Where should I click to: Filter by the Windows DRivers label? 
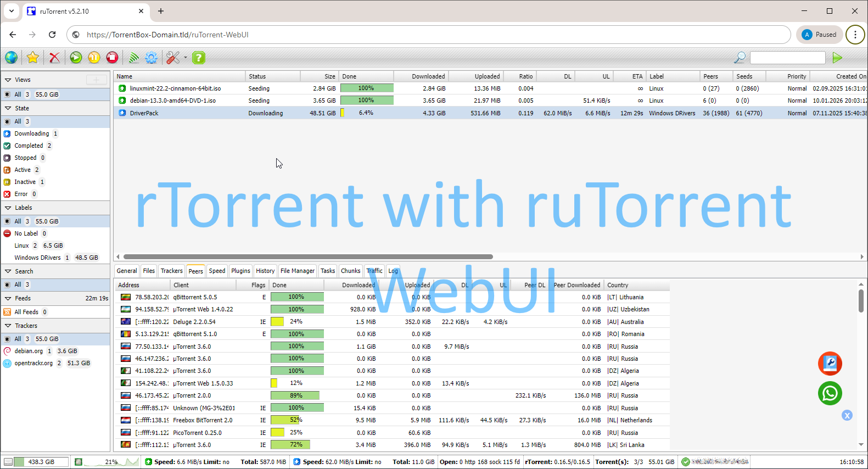click(56, 258)
